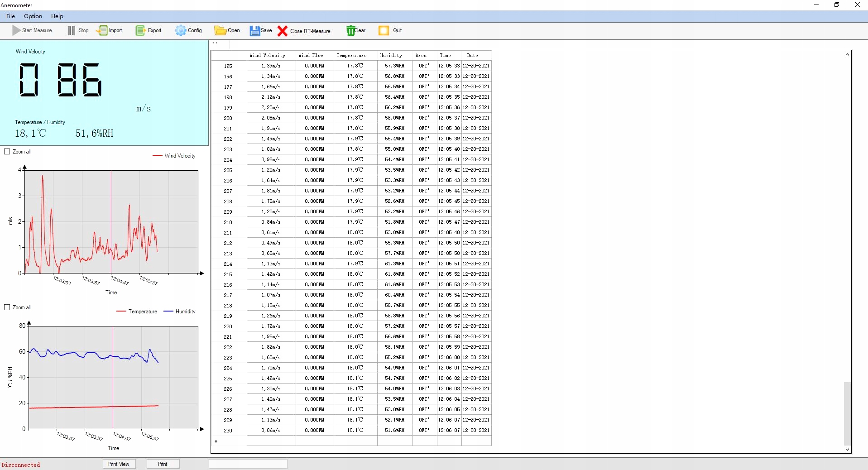Click wind velocity cell 2,22m/s in row 199
Screen dimensions: 868x470
(271, 108)
